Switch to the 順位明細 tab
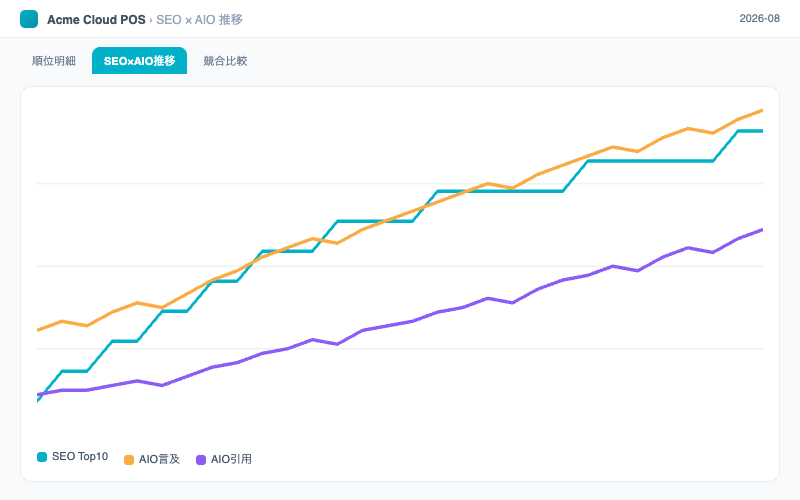 click(54, 61)
